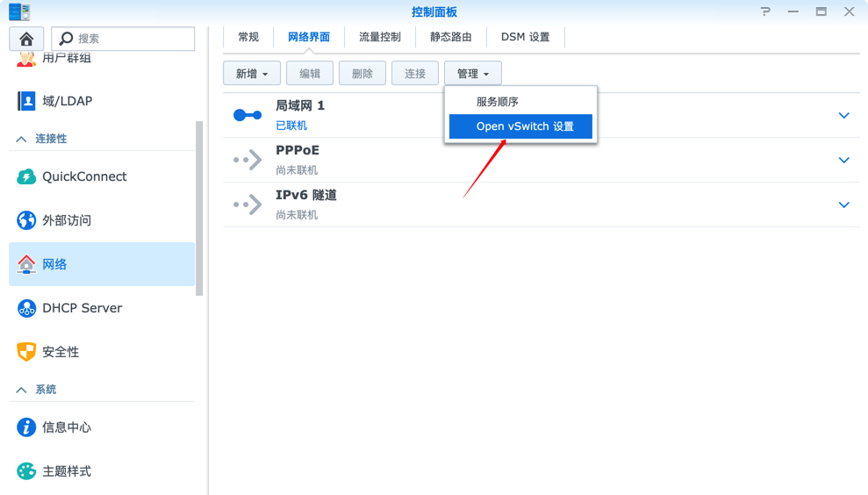This screenshot has width=868, height=495.
Task: Click the DHCP Server icon
Action: click(x=26, y=308)
